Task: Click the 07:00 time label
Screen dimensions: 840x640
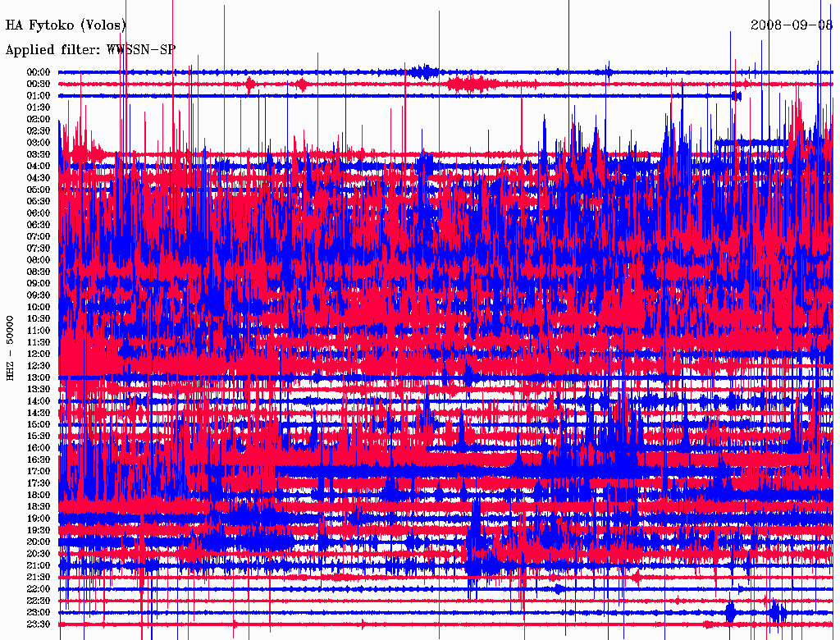Action: click(39, 236)
